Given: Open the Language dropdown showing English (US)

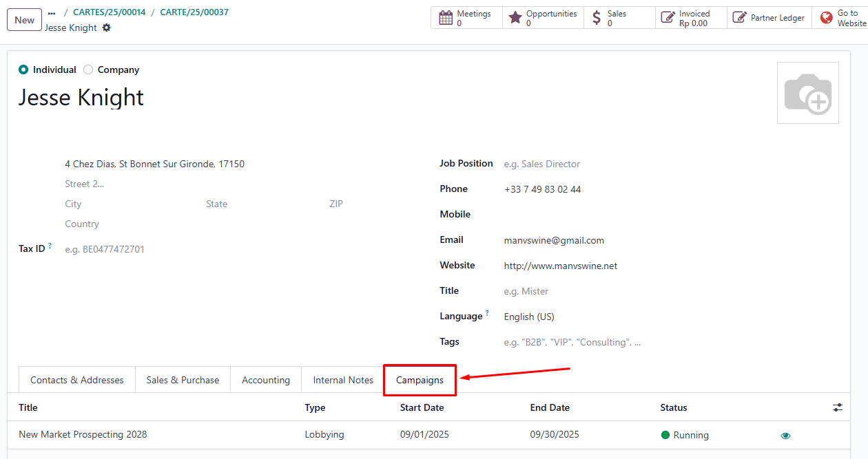Looking at the screenshot, I should click(586, 317).
